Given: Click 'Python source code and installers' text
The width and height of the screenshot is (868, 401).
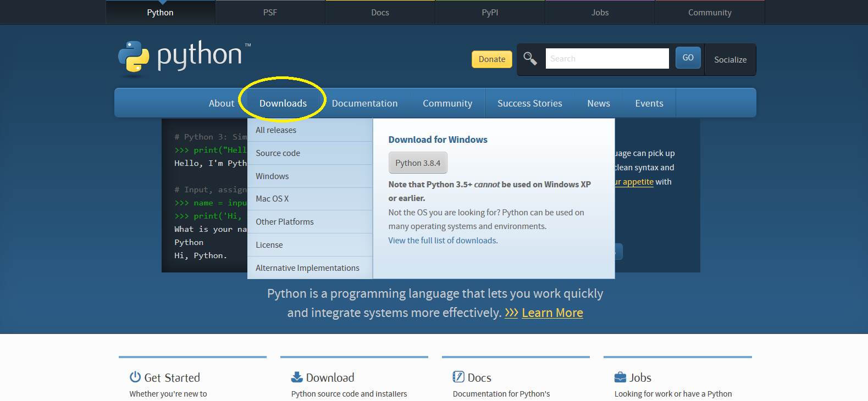Looking at the screenshot, I should click(x=349, y=394).
